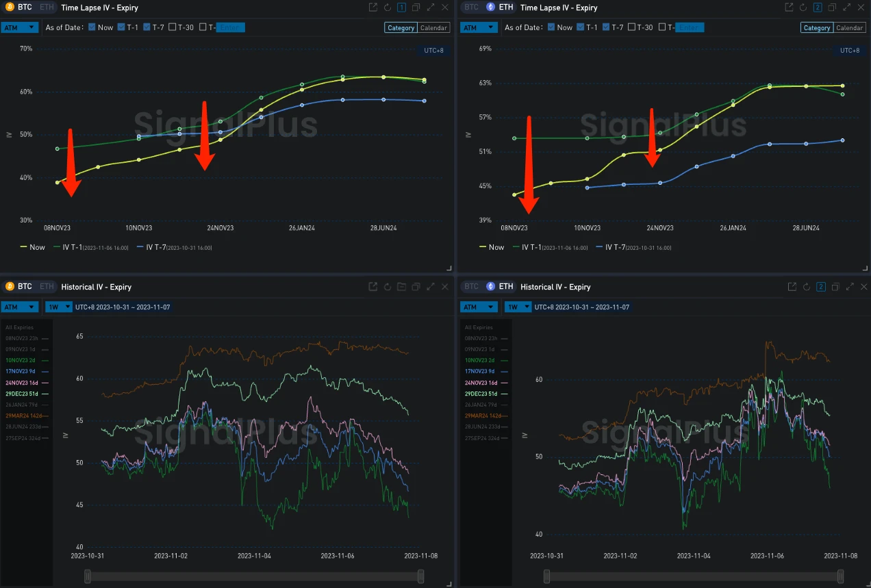Select 29MAR24 142d expiry in ETH Historical list
871x588 pixels.
(x=483, y=416)
